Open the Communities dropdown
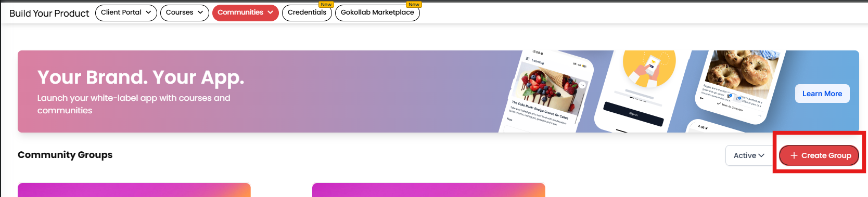The width and height of the screenshot is (868, 197). [246, 13]
